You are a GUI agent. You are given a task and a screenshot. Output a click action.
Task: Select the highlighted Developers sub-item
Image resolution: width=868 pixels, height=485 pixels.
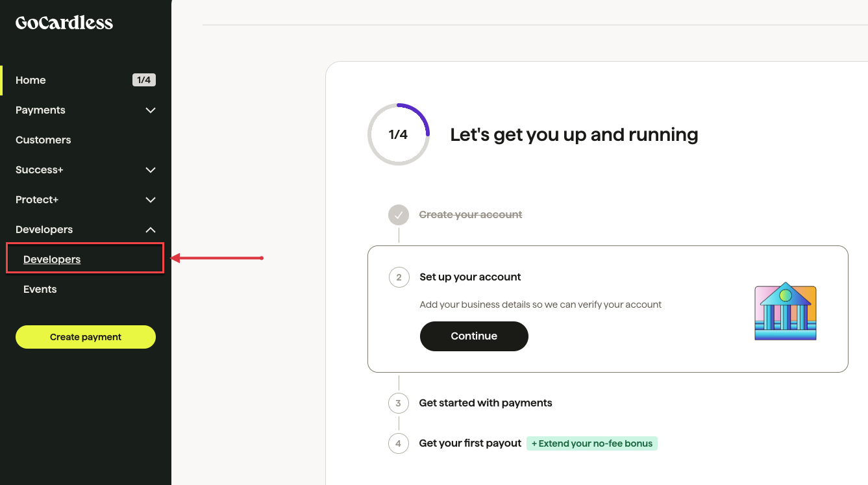click(51, 259)
